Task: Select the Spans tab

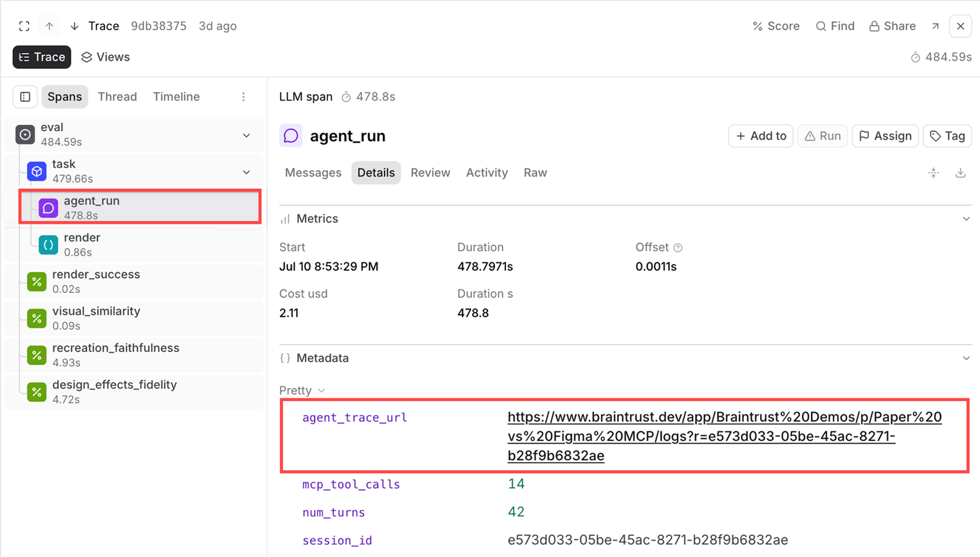Action: (x=65, y=97)
